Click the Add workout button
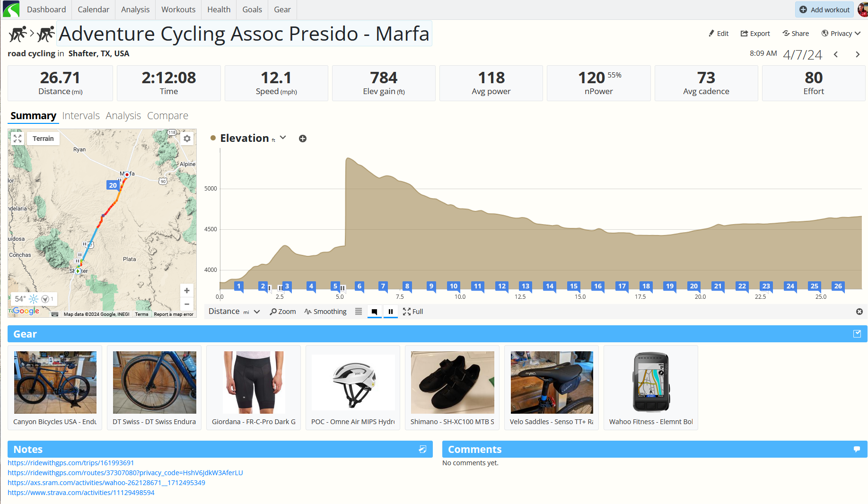The height and width of the screenshot is (504, 868). pyautogui.click(x=824, y=9)
